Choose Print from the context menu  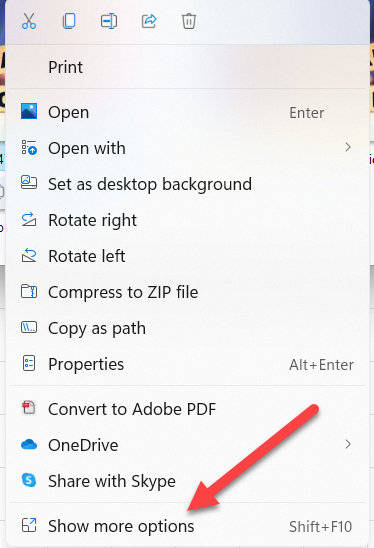pyautogui.click(x=187, y=67)
